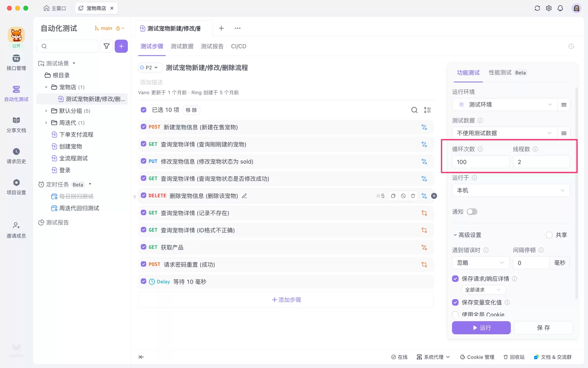Copy the DELETE 删除宠物信息 step
This screenshot has width=588, height=368.
(393, 196)
